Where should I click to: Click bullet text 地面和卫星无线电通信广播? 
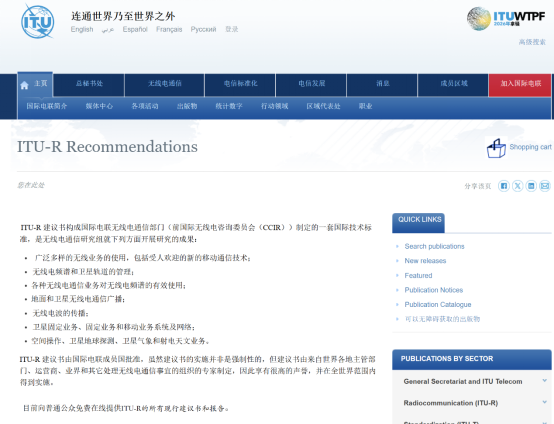click(78, 299)
